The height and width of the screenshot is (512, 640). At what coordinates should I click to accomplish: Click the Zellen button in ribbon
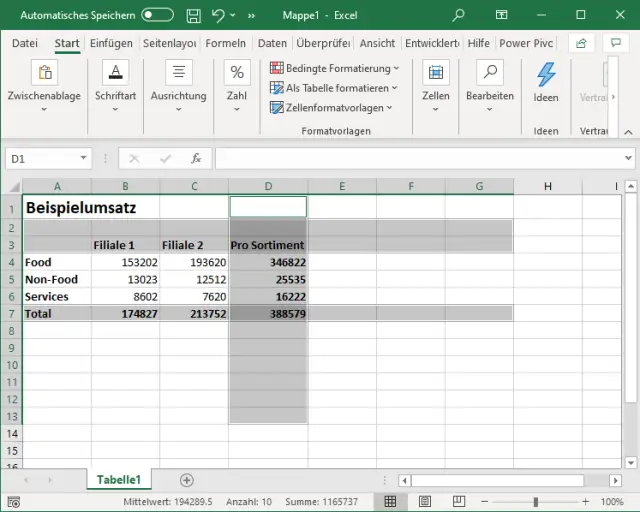(435, 85)
